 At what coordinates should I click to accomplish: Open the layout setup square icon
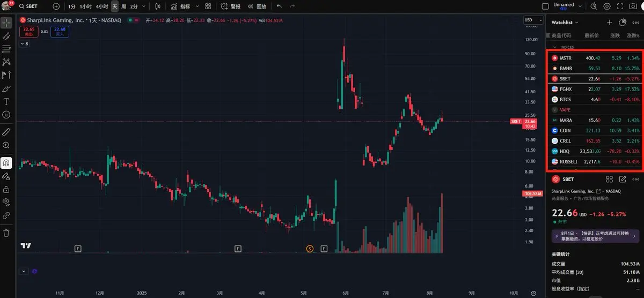(546, 6)
